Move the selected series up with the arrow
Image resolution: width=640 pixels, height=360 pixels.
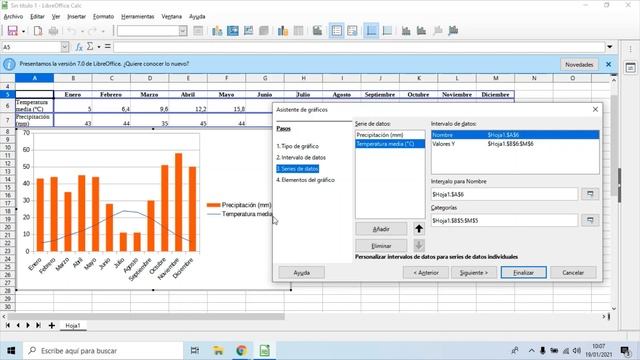pyautogui.click(x=419, y=229)
